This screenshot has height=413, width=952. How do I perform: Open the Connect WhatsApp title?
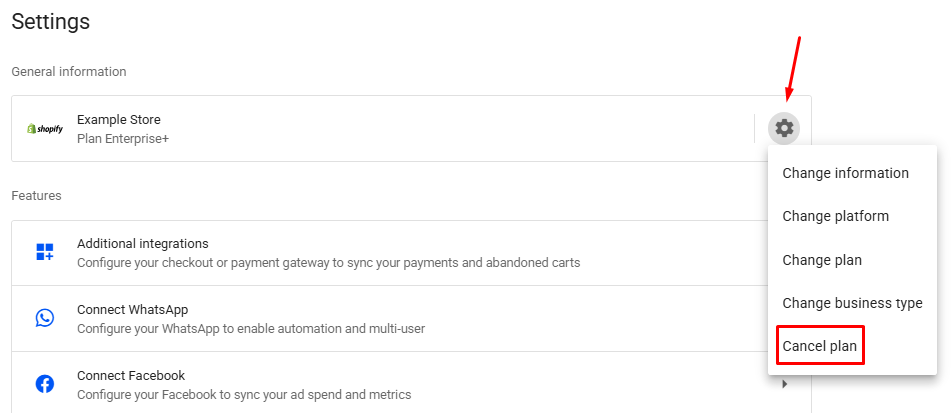(x=132, y=310)
